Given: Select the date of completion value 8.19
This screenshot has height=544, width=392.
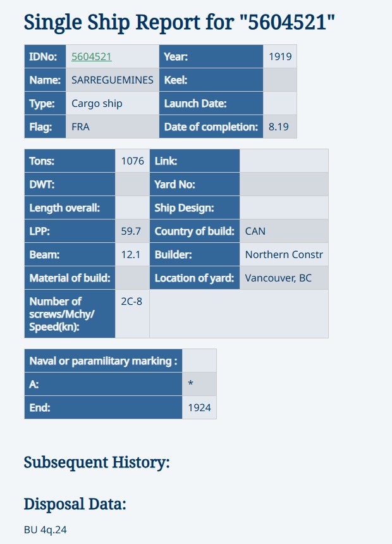Looking at the screenshot, I should 279,127.
